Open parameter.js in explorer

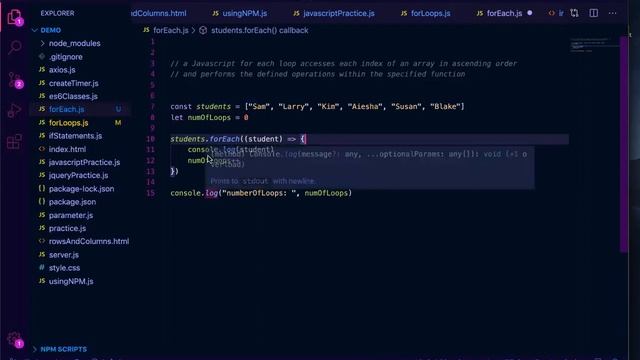point(71,215)
